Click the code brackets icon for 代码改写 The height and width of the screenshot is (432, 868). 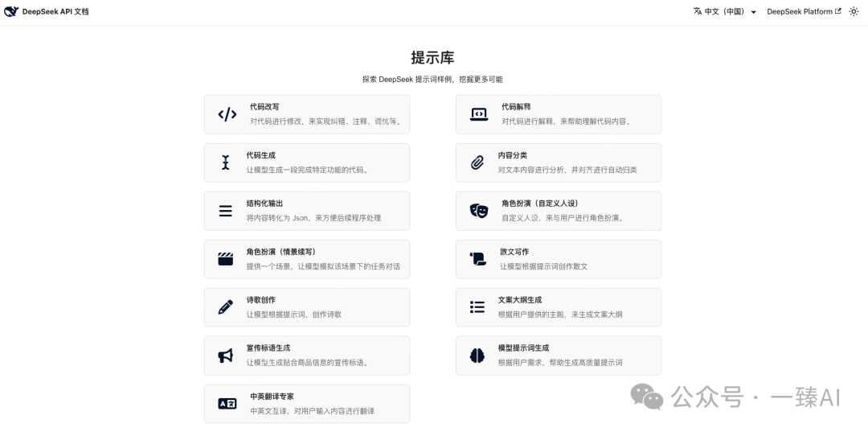(x=227, y=115)
